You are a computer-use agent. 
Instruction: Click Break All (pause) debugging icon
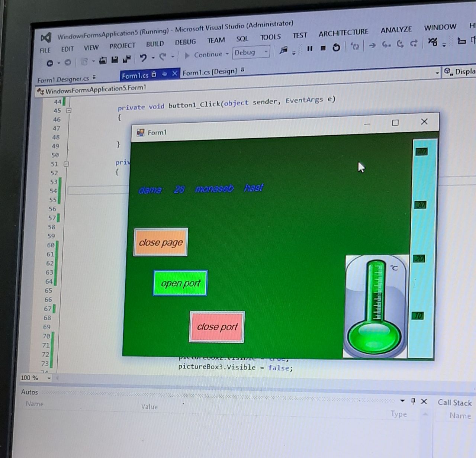pyautogui.click(x=310, y=48)
